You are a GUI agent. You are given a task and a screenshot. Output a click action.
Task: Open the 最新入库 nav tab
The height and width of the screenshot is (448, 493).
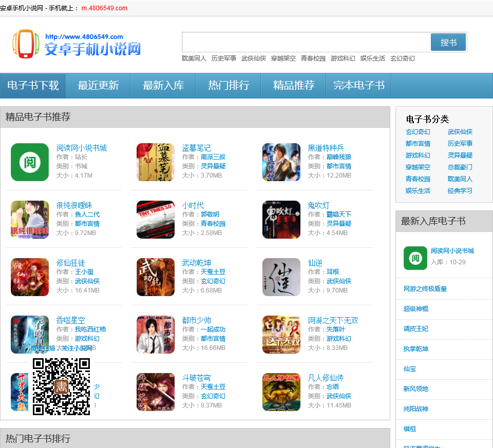point(163,86)
